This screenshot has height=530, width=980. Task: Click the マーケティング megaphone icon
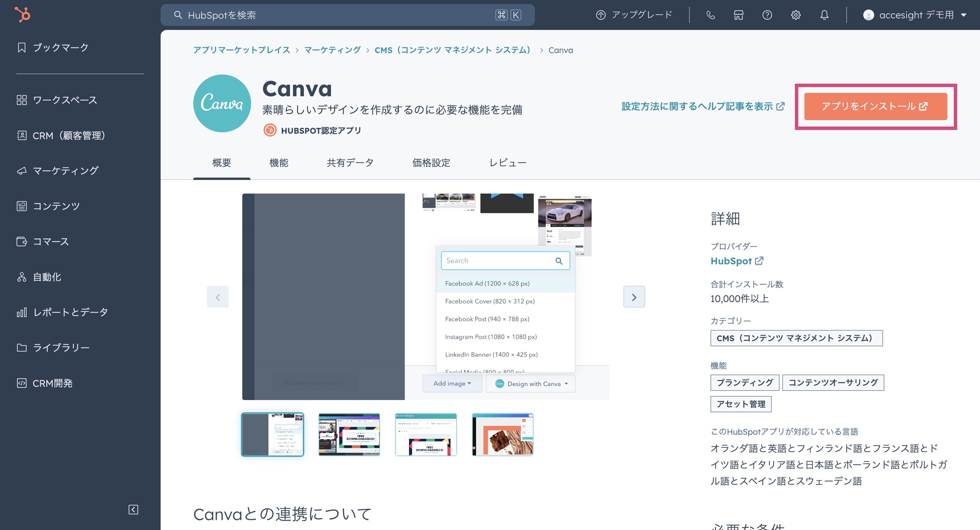pyautogui.click(x=22, y=171)
